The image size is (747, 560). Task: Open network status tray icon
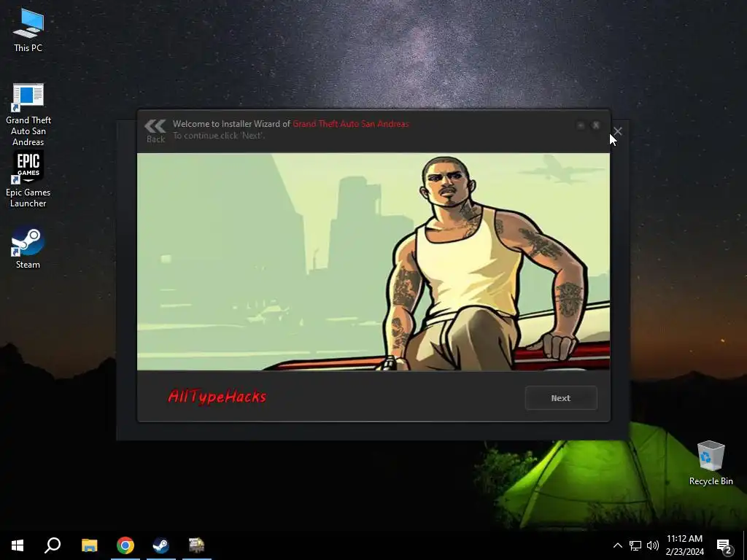635,545
